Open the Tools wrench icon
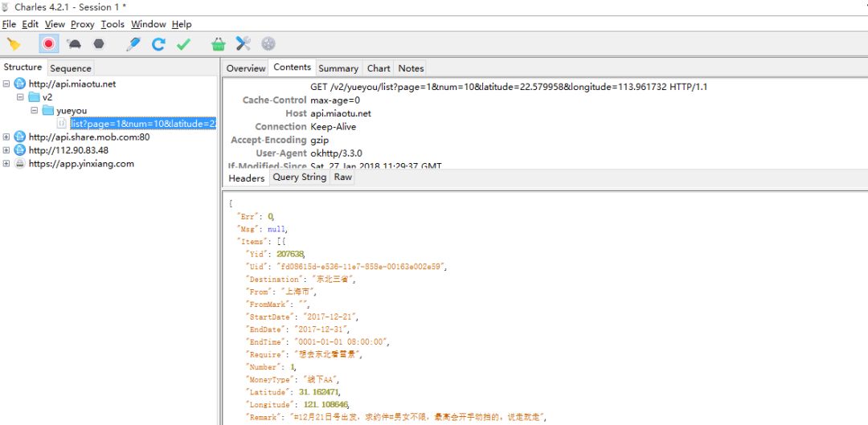The width and height of the screenshot is (868, 425). tap(243, 43)
